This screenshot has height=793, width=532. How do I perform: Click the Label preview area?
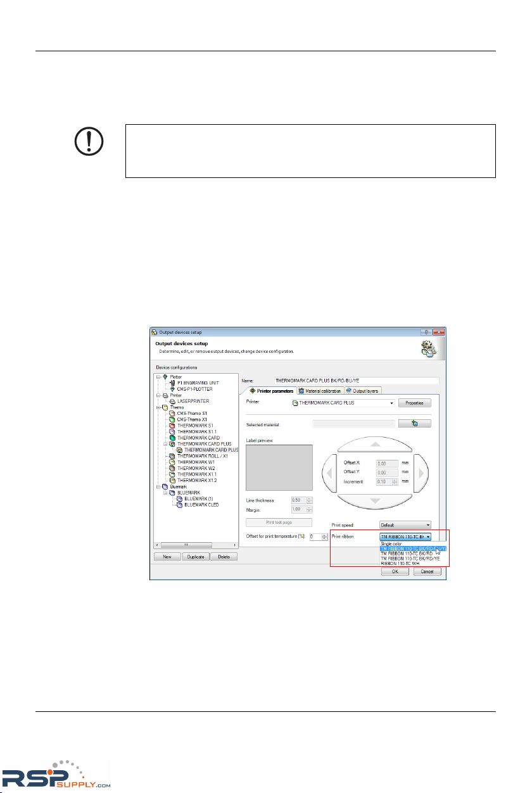click(279, 468)
